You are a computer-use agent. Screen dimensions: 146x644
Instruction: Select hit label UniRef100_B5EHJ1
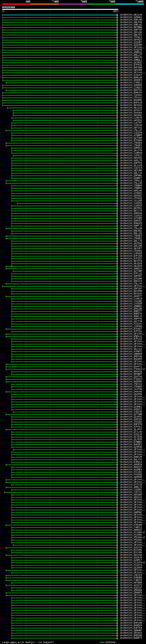[131, 336]
